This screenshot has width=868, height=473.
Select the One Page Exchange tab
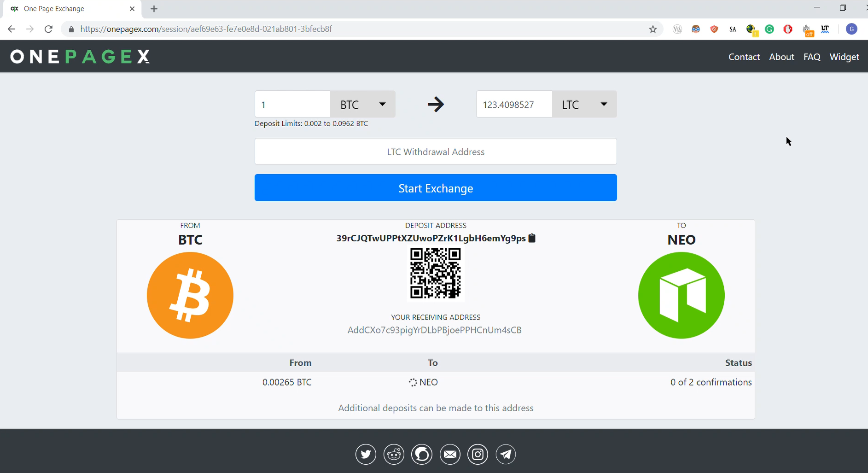[73, 9]
